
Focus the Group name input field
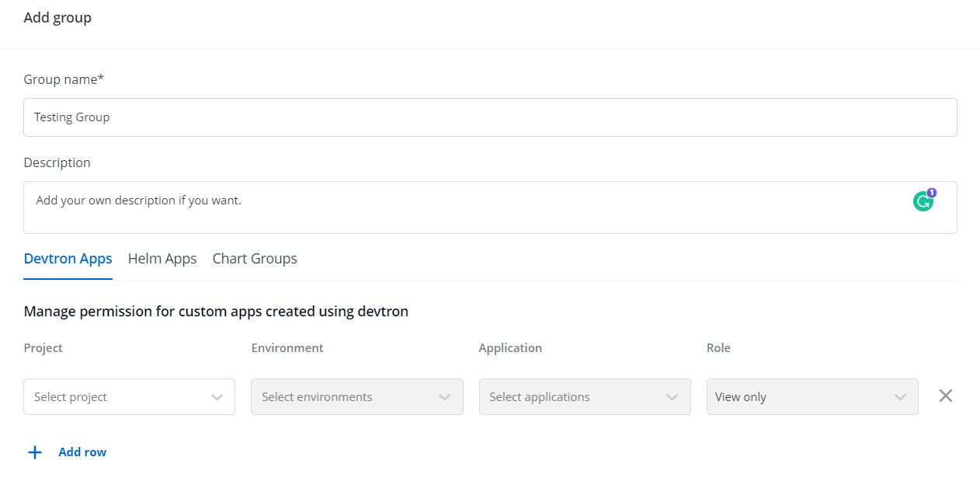[489, 117]
